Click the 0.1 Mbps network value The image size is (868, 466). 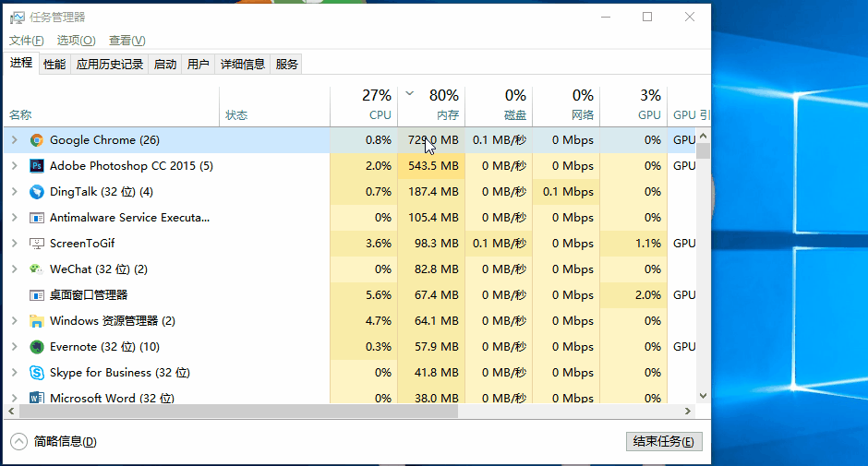[x=568, y=192]
